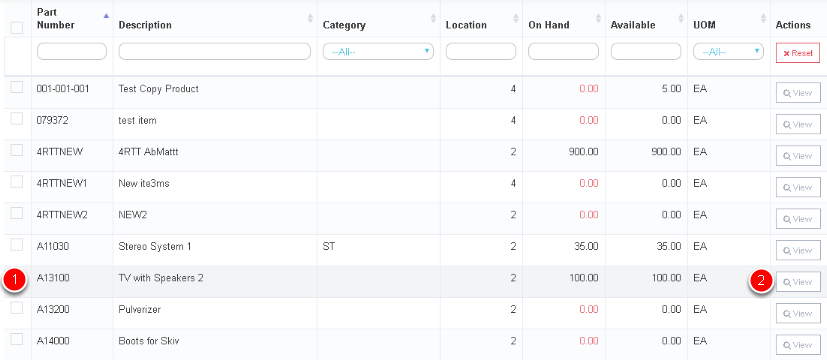Sort the Category column

[434, 18]
